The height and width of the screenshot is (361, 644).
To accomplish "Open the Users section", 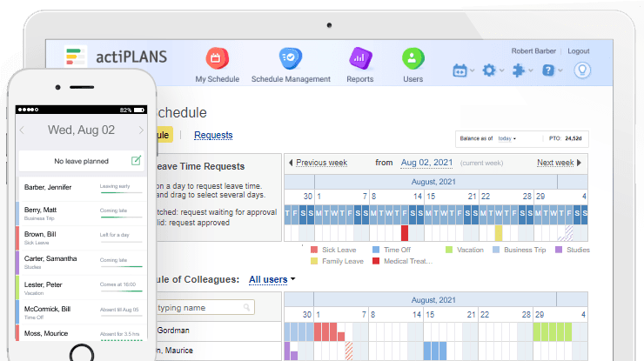I will 413,65.
